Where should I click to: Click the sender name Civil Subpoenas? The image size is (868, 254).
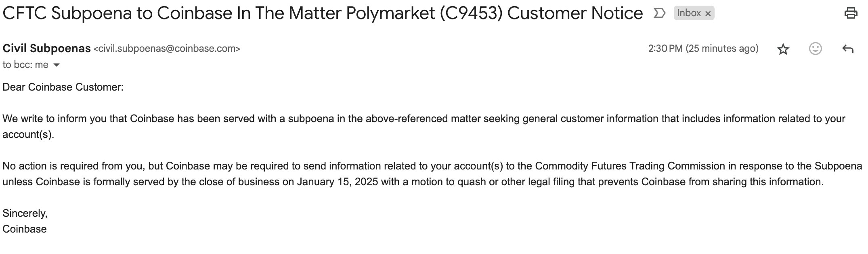tap(46, 49)
